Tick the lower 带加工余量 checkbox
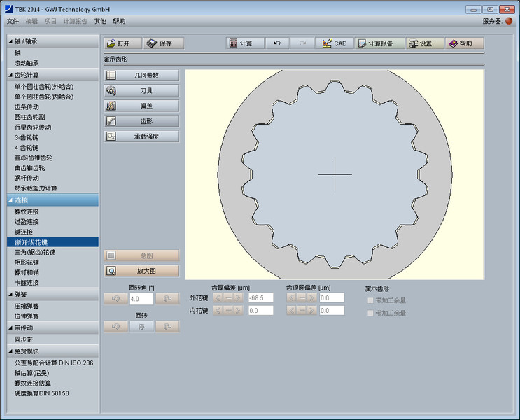 (370, 313)
